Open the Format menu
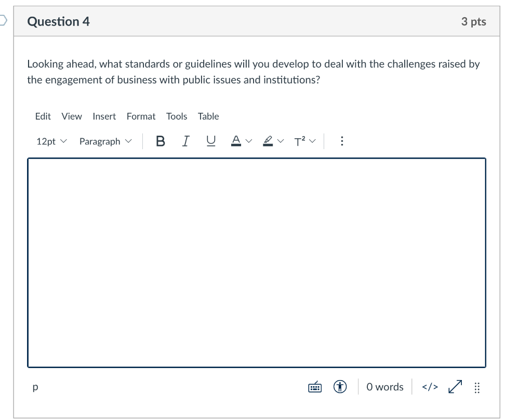The width and height of the screenshot is (532, 419). point(141,116)
